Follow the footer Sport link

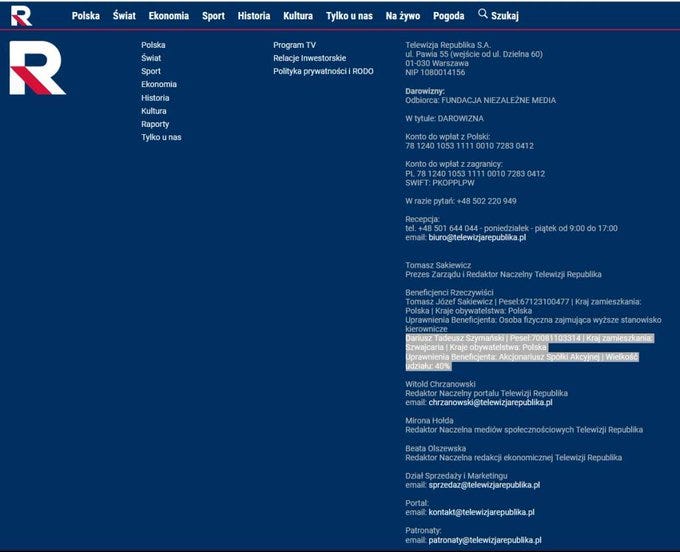[151, 72]
